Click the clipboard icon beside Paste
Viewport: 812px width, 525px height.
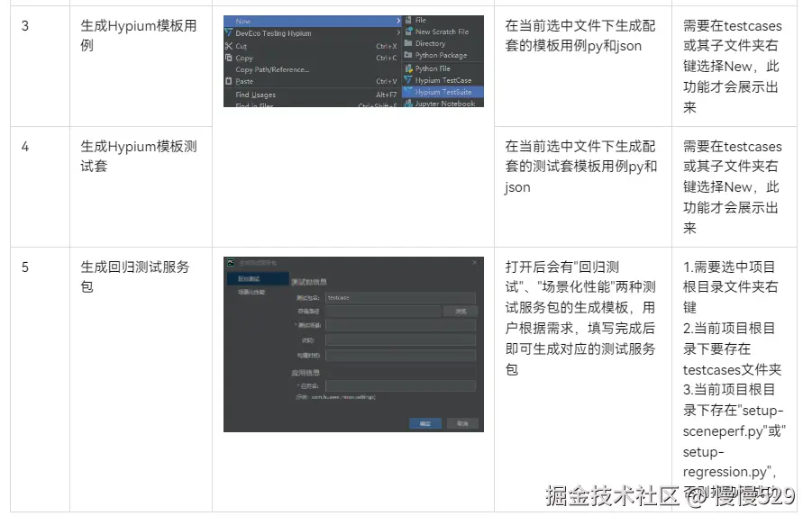(x=228, y=81)
